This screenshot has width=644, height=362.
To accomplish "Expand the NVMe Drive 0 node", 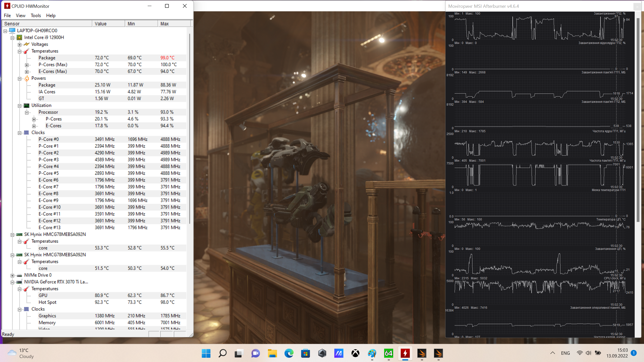I will click(x=12, y=276).
